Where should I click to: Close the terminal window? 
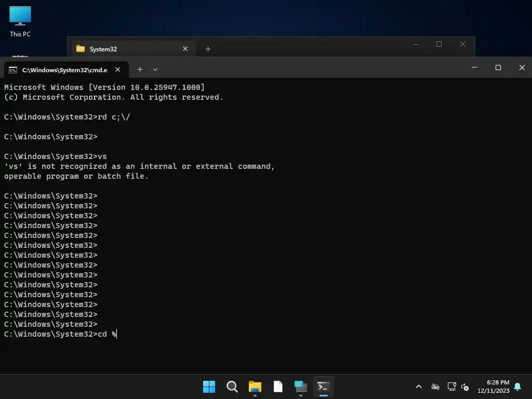pyautogui.click(x=522, y=68)
